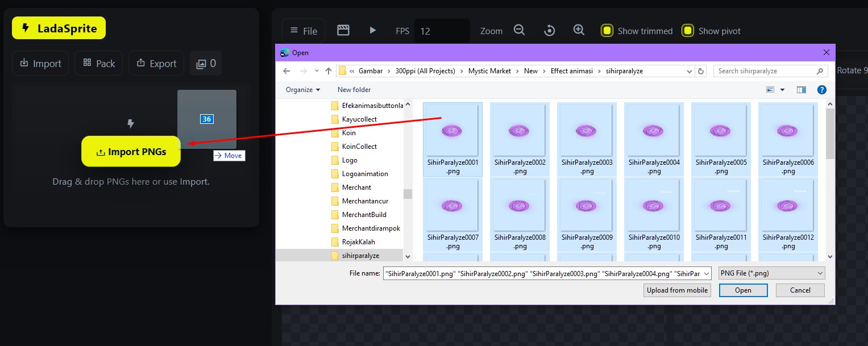The height and width of the screenshot is (346, 868).
Task: Click the Upload from mobile button
Action: click(x=677, y=290)
